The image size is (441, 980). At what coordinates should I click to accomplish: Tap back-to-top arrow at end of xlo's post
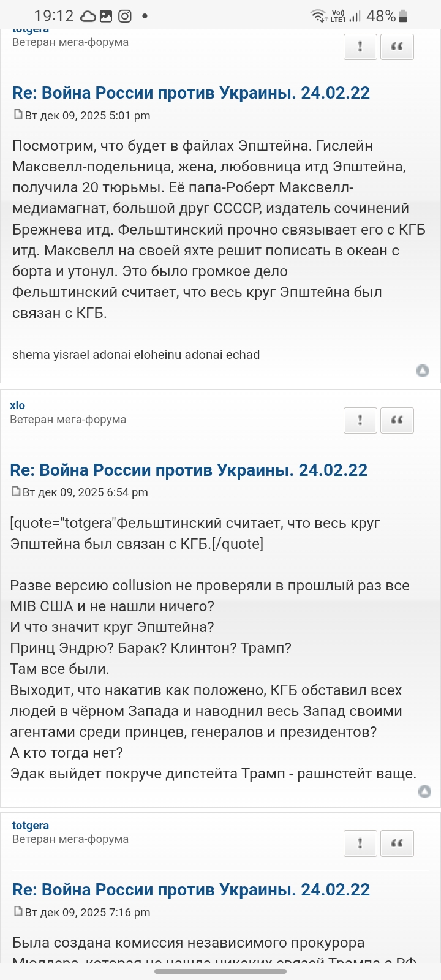(x=424, y=792)
